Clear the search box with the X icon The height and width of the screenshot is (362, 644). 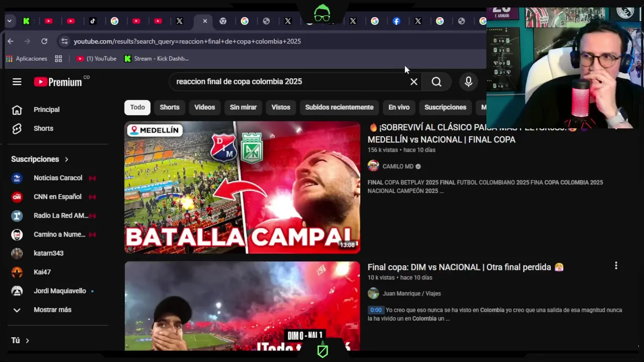[414, 81]
